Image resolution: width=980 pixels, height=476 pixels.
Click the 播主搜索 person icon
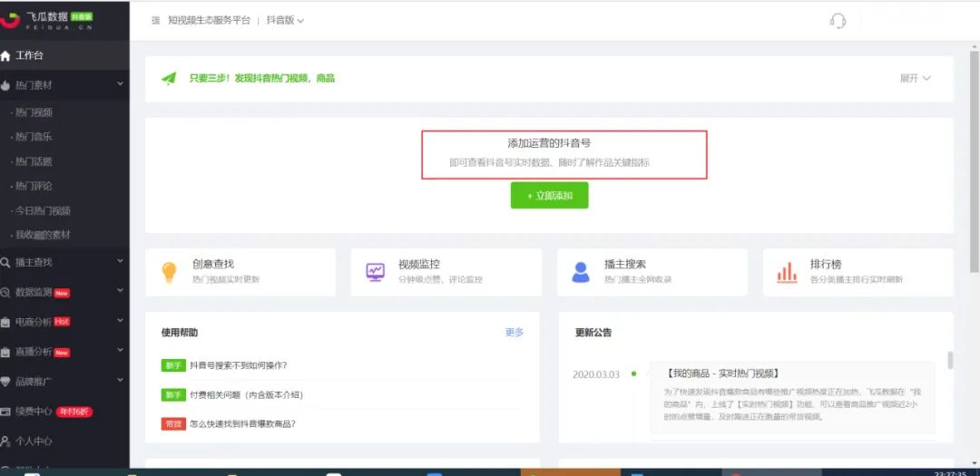click(581, 272)
